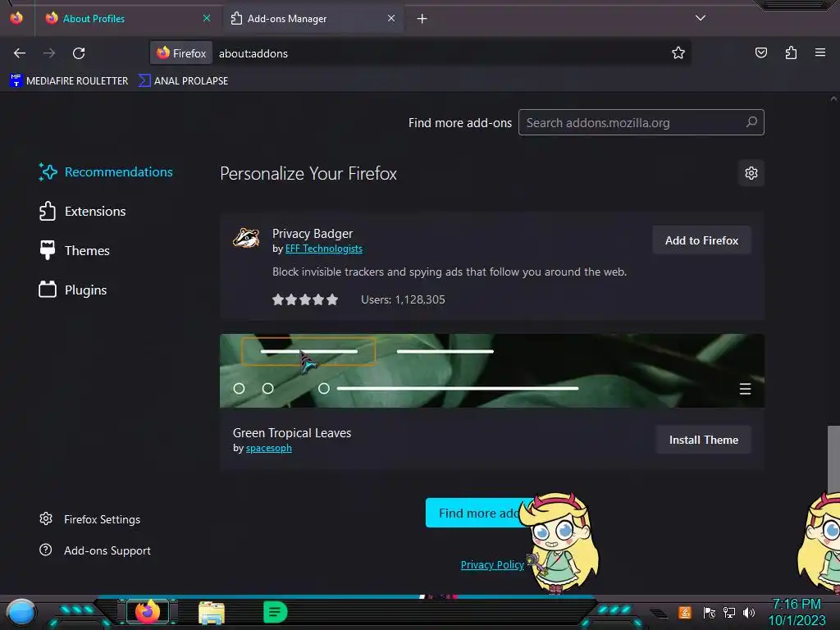The height and width of the screenshot is (630, 840).
Task: Open the Plugins category
Action: (x=73, y=290)
